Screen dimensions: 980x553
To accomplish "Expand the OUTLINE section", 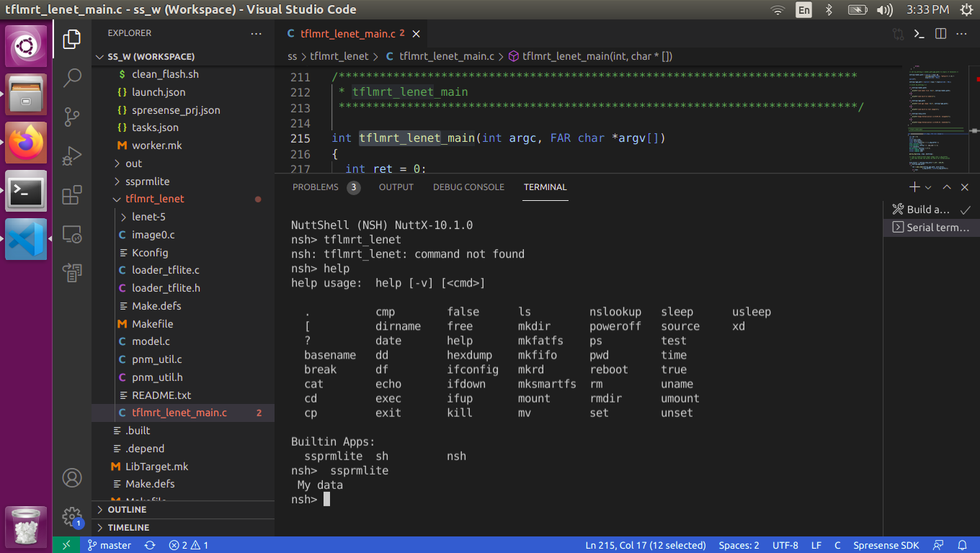I will click(183, 510).
